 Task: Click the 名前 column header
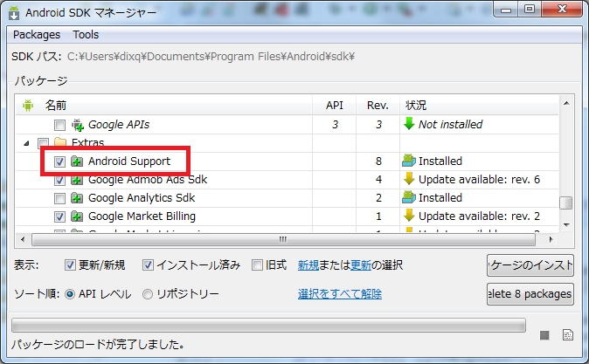click(56, 106)
